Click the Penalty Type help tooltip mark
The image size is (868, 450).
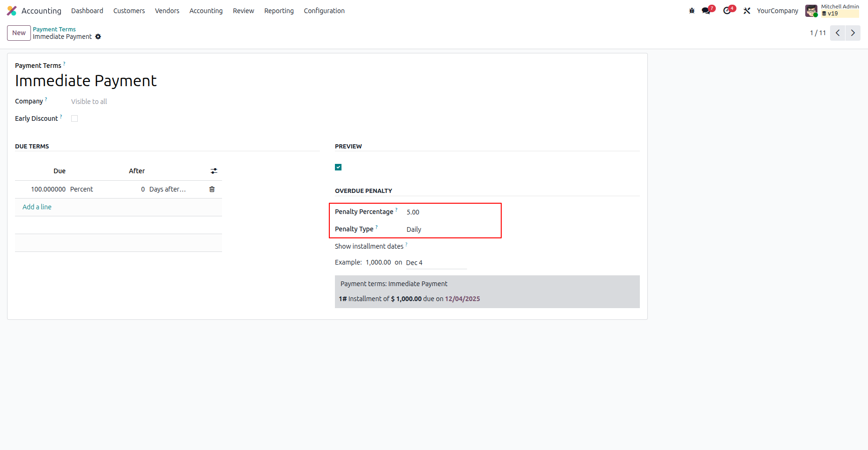tap(376, 227)
